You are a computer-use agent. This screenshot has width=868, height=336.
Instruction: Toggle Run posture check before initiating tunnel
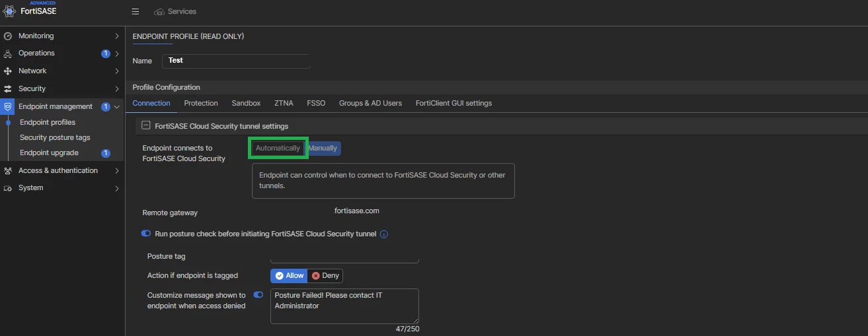pos(146,234)
